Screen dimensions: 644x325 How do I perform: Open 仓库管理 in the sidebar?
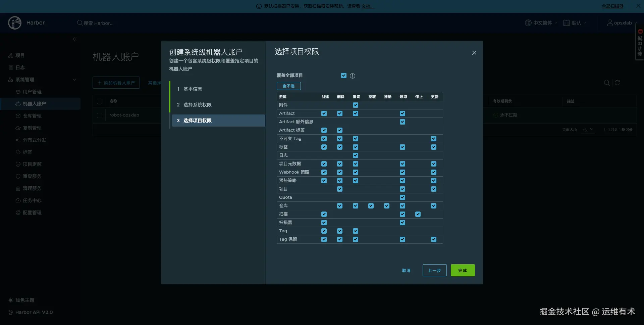(x=32, y=115)
